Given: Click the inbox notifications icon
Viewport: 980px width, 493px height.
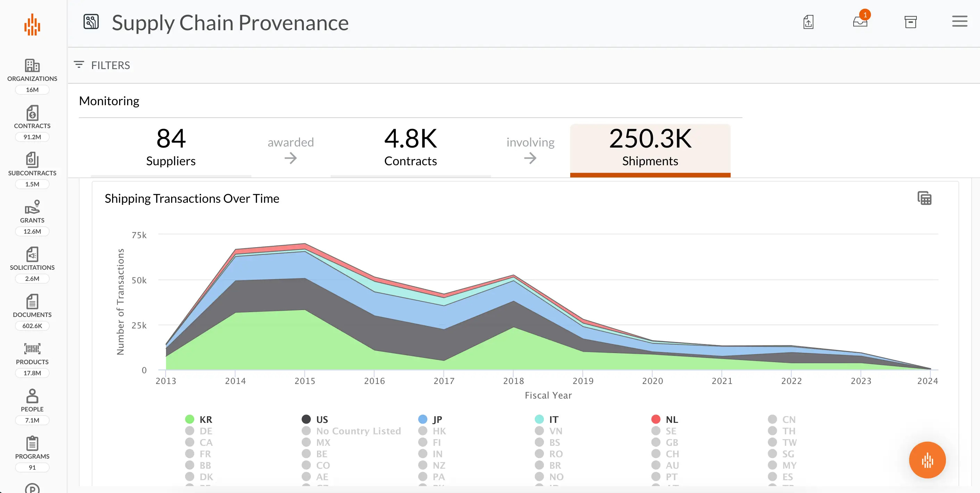Looking at the screenshot, I should (860, 22).
